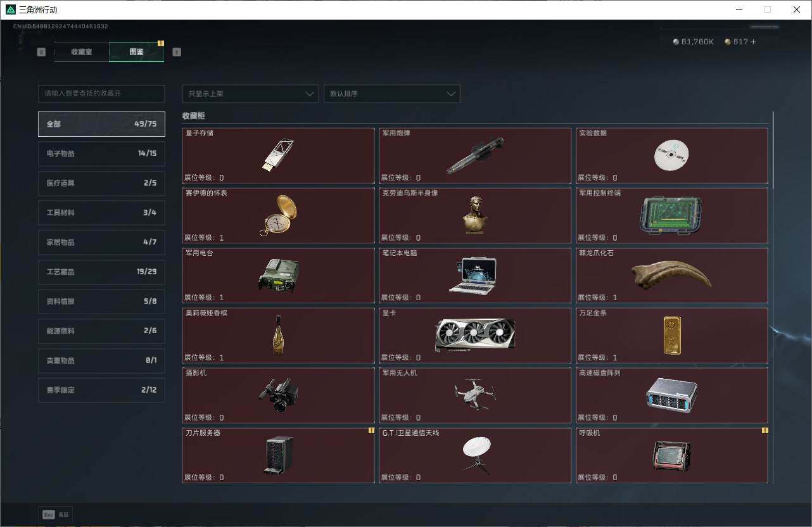The height and width of the screenshot is (527, 812).
Task: Select the 军用无人机 drone icon
Action: pos(475,395)
